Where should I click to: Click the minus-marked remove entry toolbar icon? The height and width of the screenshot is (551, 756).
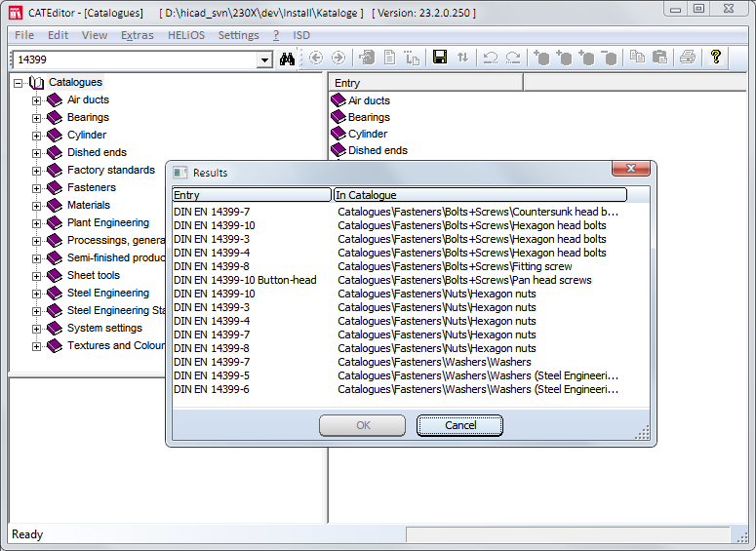tap(610, 58)
